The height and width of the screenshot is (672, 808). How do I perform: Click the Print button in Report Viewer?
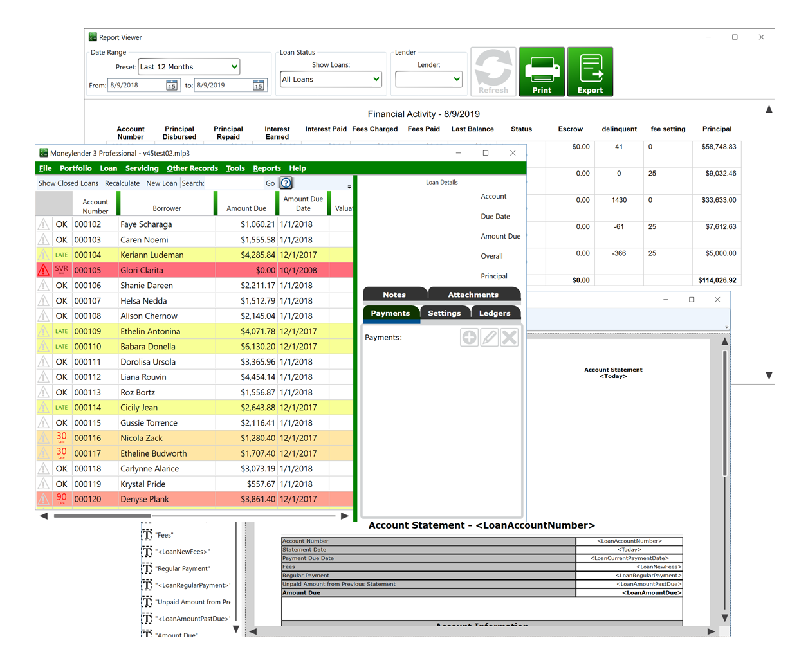[542, 71]
